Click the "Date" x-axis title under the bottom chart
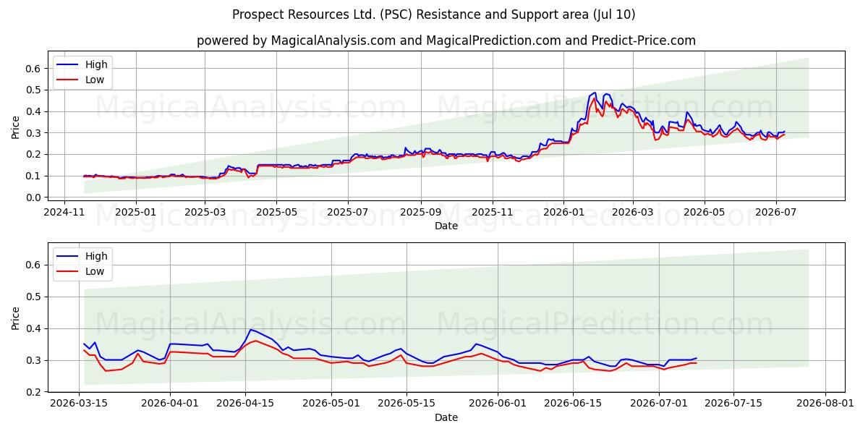This screenshot has width=868, height=434. (446, 417)
